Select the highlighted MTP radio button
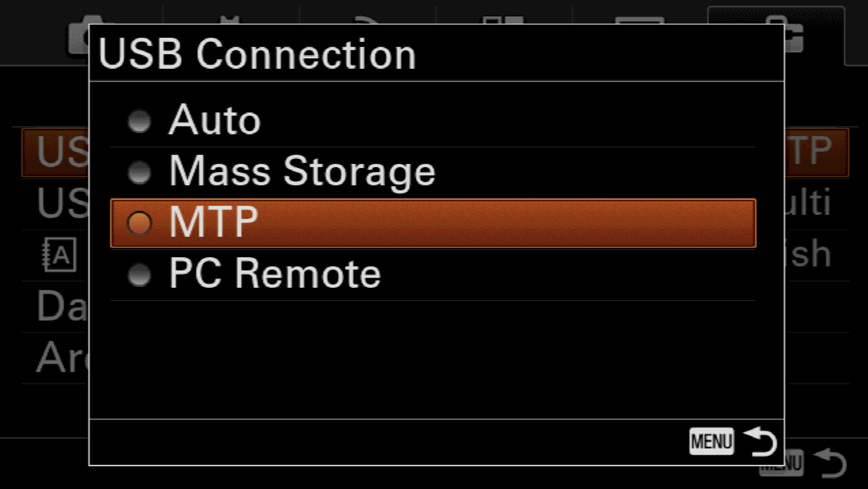 tap(139, 223)
